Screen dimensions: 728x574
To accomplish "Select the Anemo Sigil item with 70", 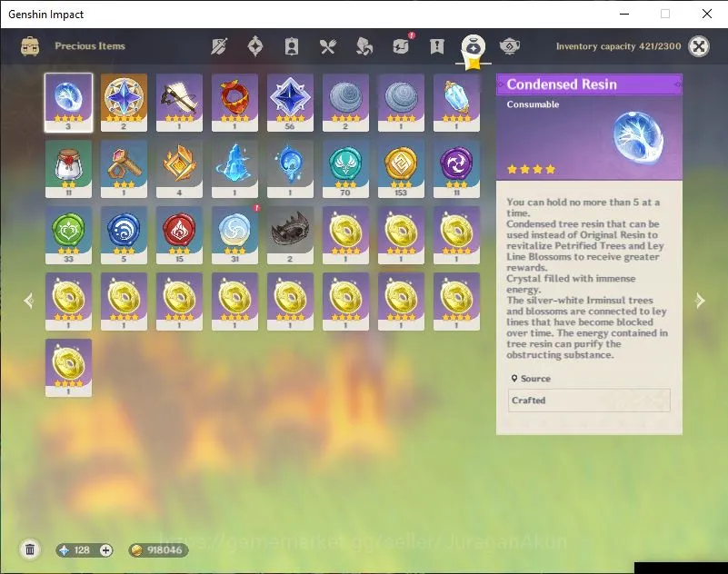I will (x=345, y=168).
